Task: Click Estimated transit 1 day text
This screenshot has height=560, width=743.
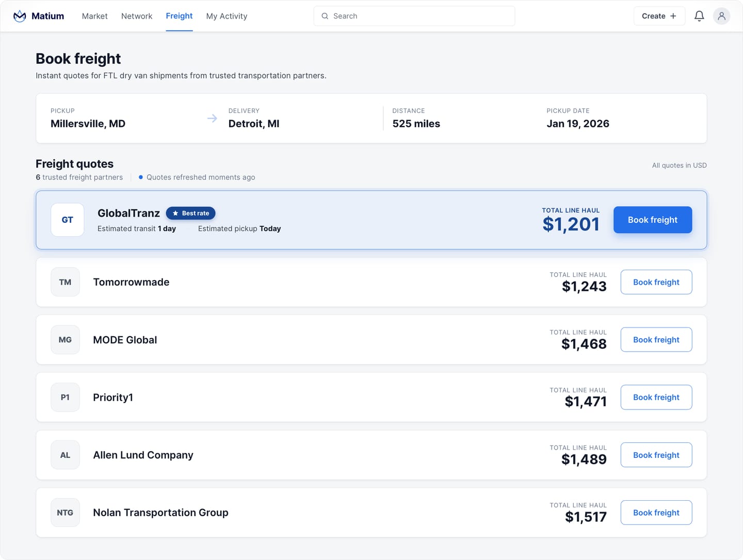Action: click(137, 228)
